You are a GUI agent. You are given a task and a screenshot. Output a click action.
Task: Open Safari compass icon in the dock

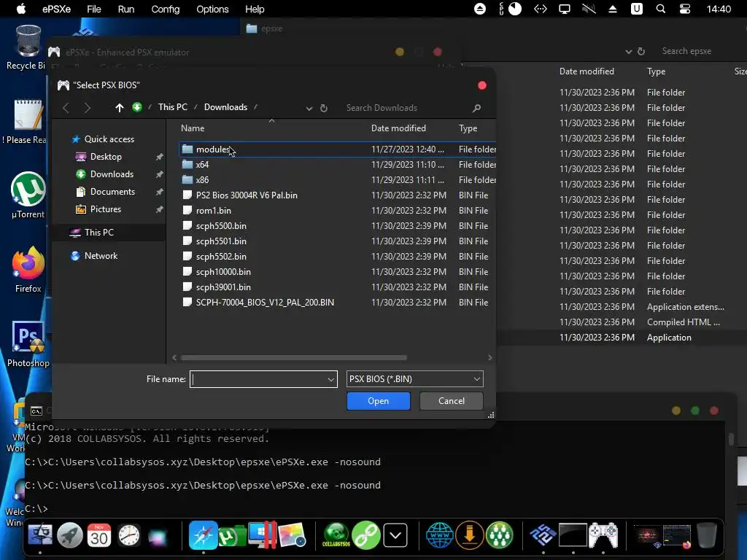203,535
